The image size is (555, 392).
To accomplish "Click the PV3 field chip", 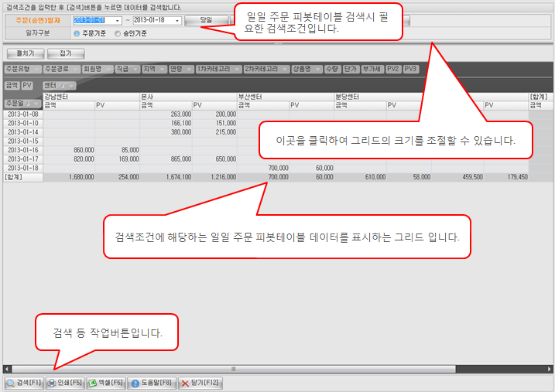I will [410, 69].
